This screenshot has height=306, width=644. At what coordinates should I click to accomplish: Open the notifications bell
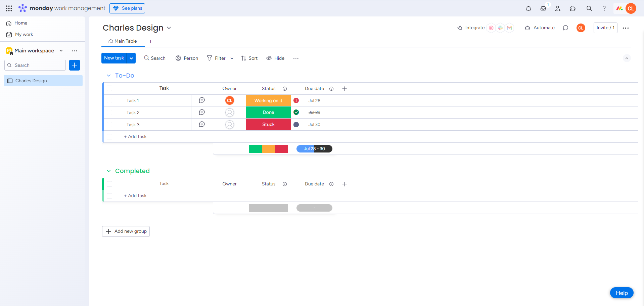coord(528,8)
